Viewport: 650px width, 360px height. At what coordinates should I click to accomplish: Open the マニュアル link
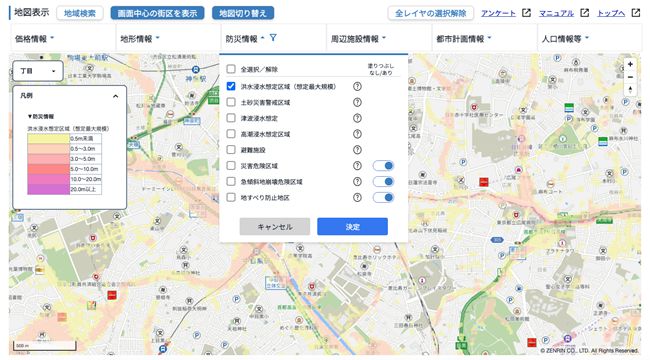[x=556, y=13]
